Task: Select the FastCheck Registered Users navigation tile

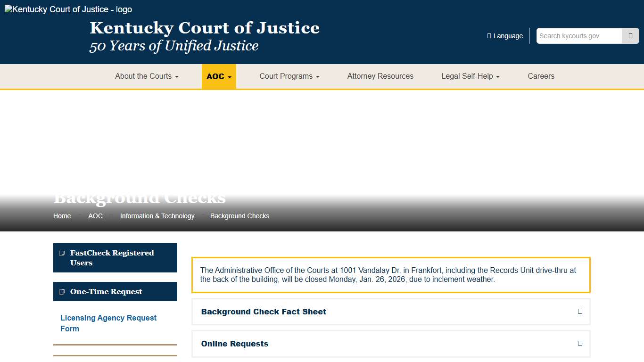Action: point(115,258)
